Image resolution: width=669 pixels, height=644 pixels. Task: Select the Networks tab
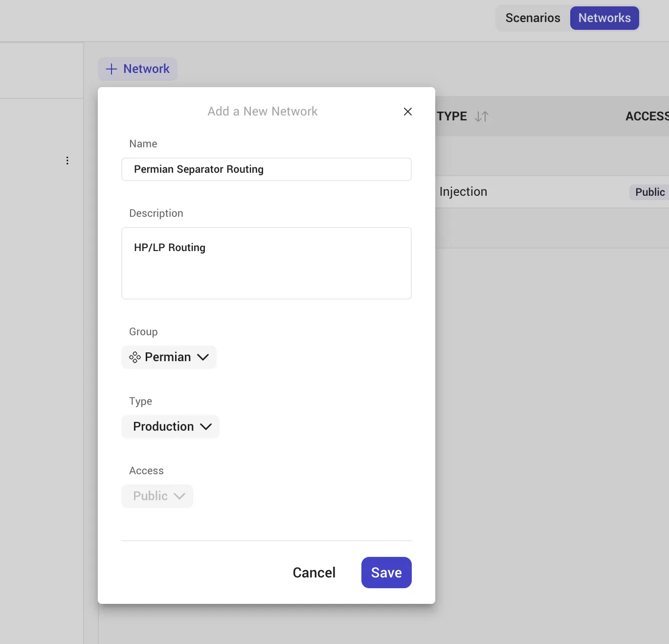pyautogui.click(x=604, y=18)
